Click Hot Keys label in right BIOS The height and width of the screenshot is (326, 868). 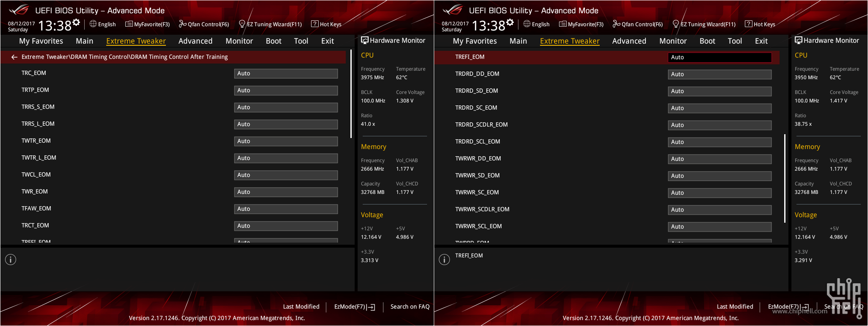click(x=764, y=25)
